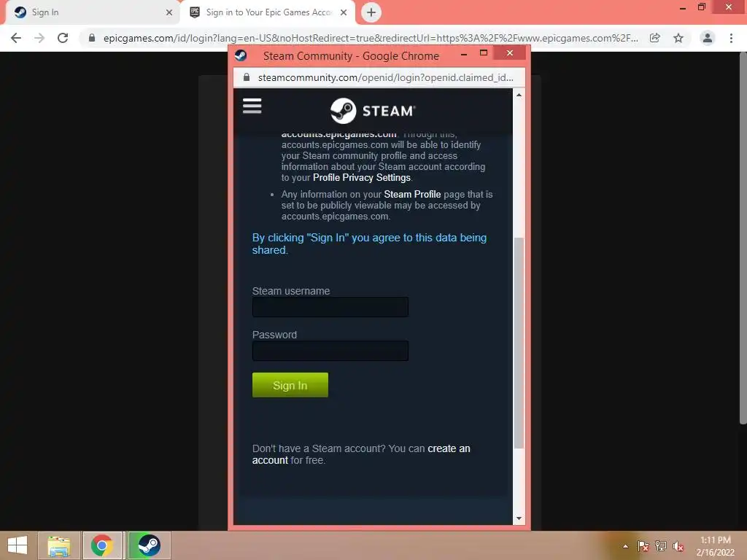Go back in Chrome
747x560 pixels.
click(x=16, y=38)
